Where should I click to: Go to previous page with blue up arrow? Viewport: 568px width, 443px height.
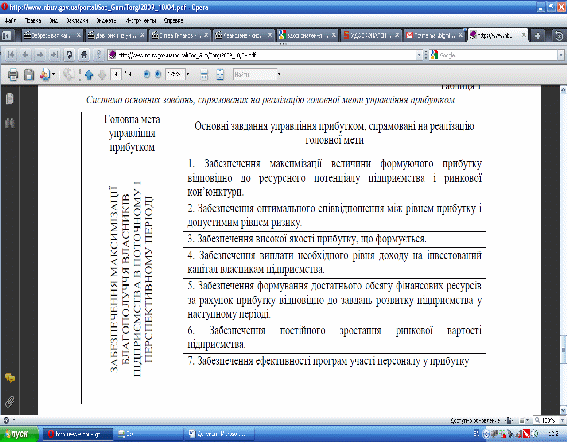89,75
